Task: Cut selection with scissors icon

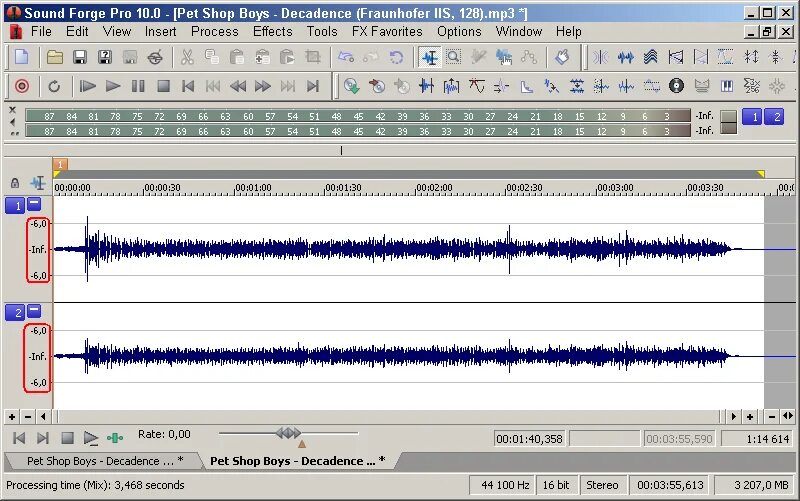Action: pos(187,57)
